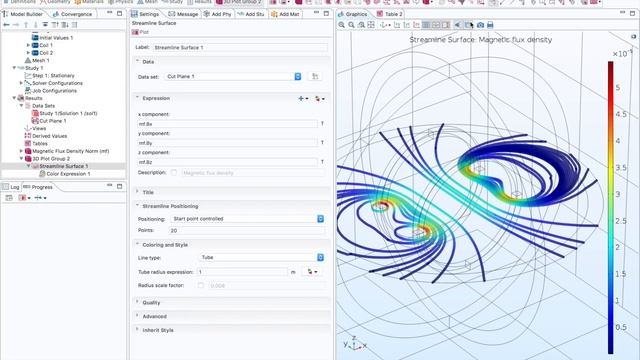Click the x component field mf.Bx
640x360 pixels.
pos(227,124)
